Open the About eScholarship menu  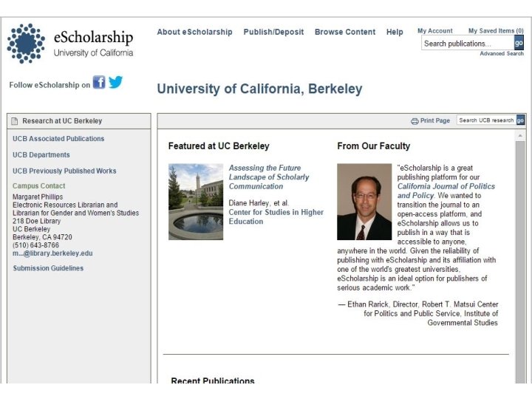pos(194,32)
